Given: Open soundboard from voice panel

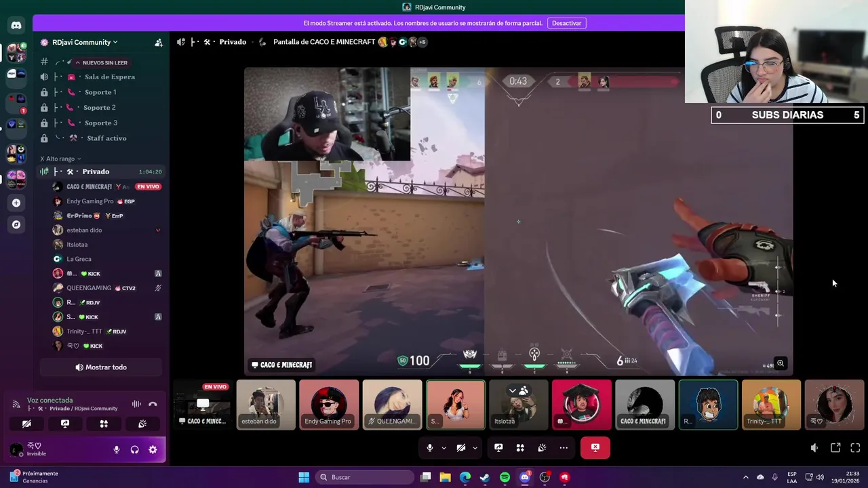Looking at the screenshot, I should (x=142, y=424).
